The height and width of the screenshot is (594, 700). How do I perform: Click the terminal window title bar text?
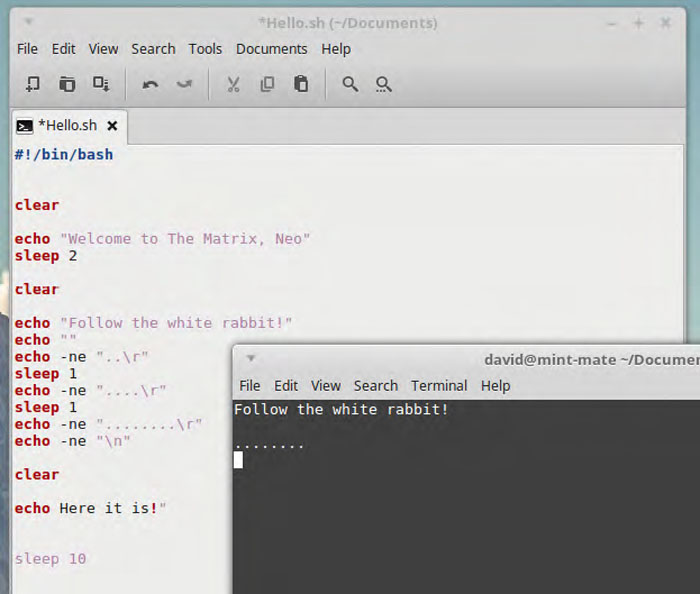coord(592,360)
